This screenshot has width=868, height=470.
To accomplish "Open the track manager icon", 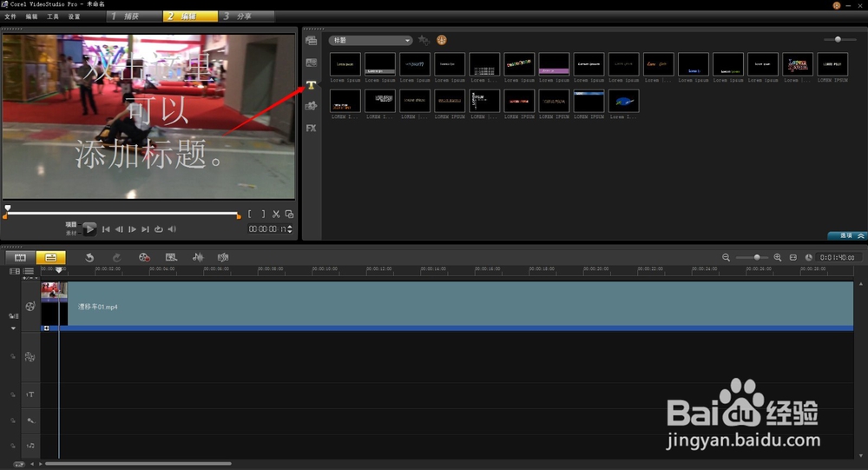I will pos(15,271).
